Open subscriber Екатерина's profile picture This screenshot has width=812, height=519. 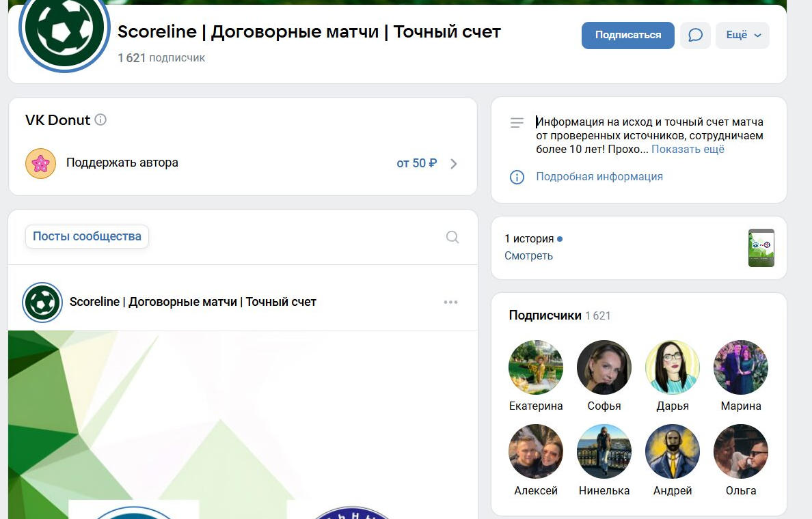pyautogui.click(x=536, y=367)
